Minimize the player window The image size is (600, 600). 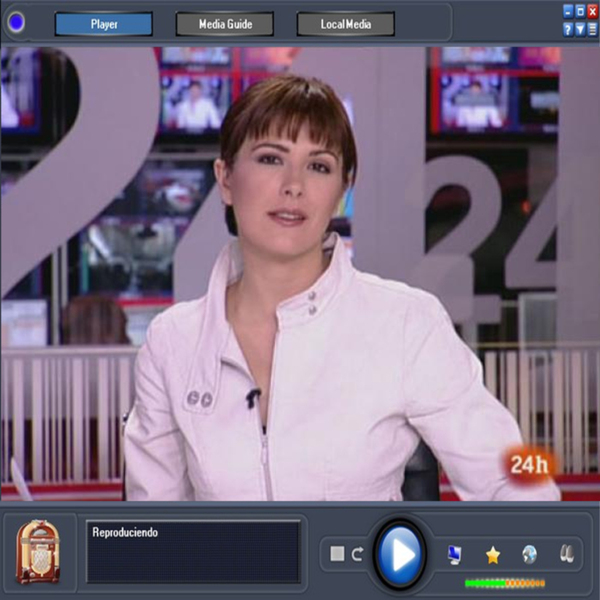click(x=568, y=12)
